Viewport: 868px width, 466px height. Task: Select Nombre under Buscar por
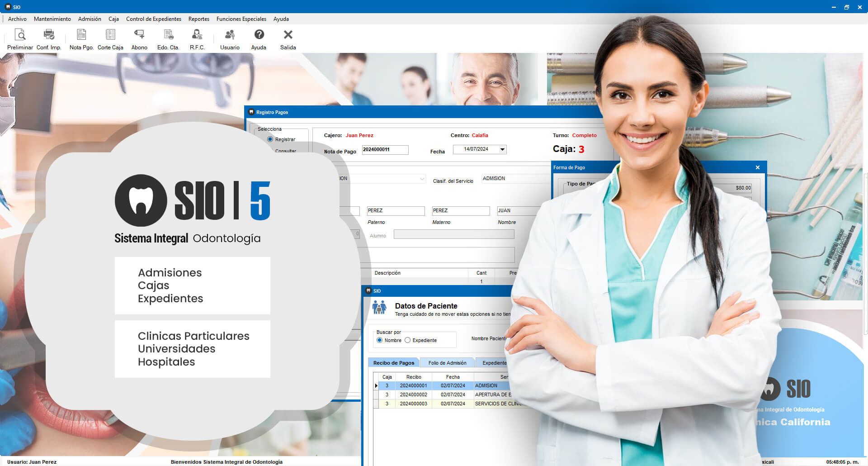pos(380,340)
